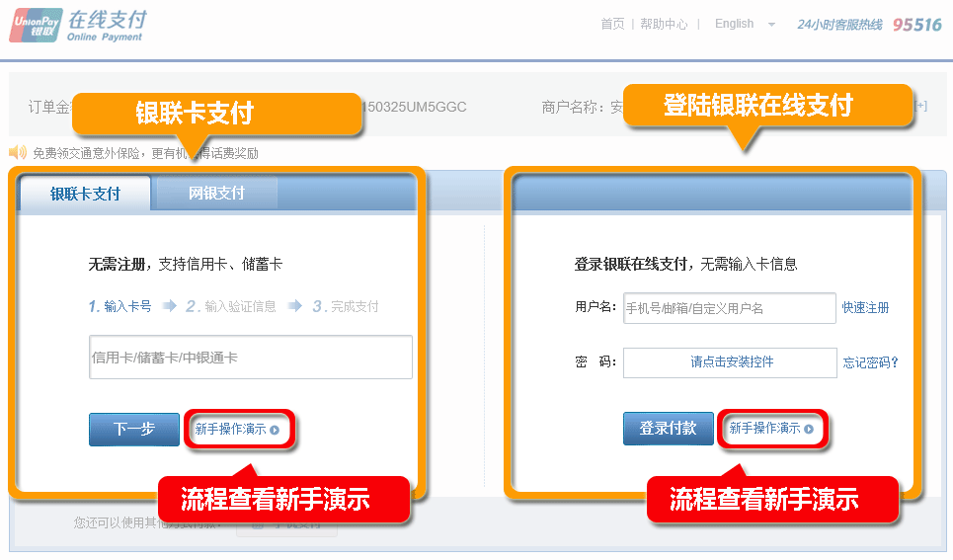The height and width of the screenshot is (560, 953).
Task: Click the 免费领交通意外保险 announcement text
Action: (x=145, y=153)
